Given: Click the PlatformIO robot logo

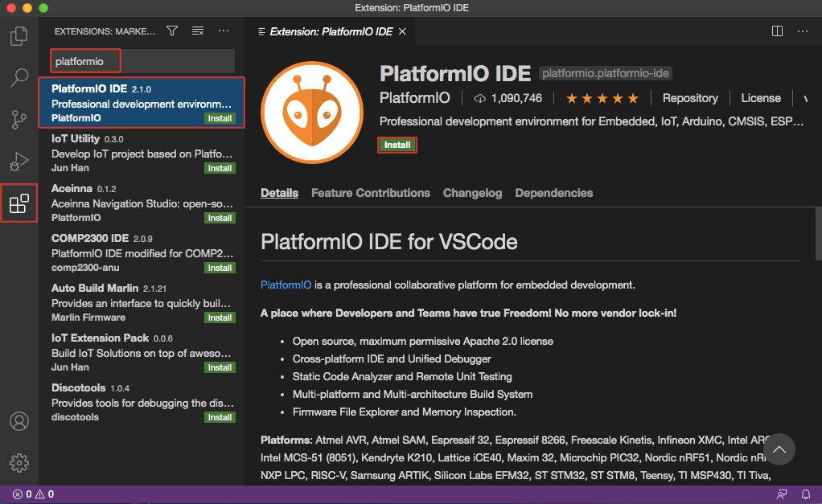Looking at the screenshot, I should click(x=312, y=112).
